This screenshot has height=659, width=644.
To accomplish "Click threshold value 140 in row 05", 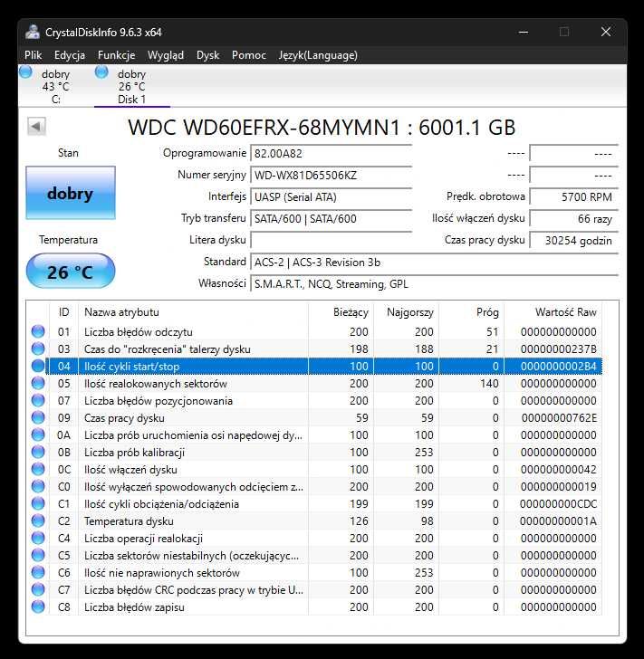I will pyautogui.click(x=489, y=383).
